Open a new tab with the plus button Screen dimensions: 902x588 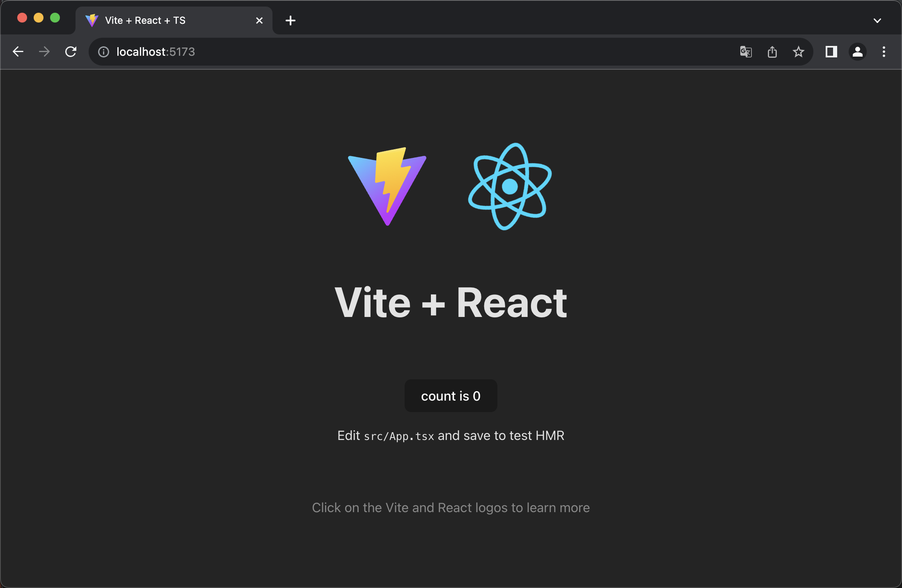pos(291,21)
